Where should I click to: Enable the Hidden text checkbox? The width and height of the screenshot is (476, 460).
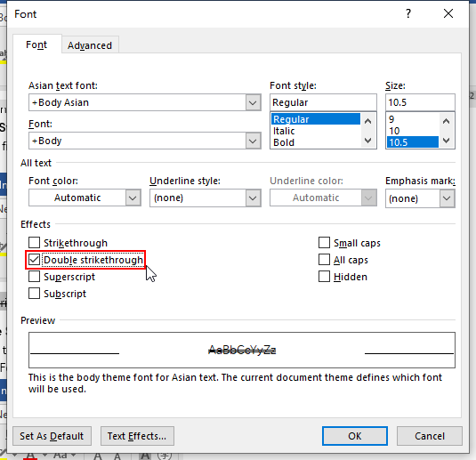tap(324, 277)
